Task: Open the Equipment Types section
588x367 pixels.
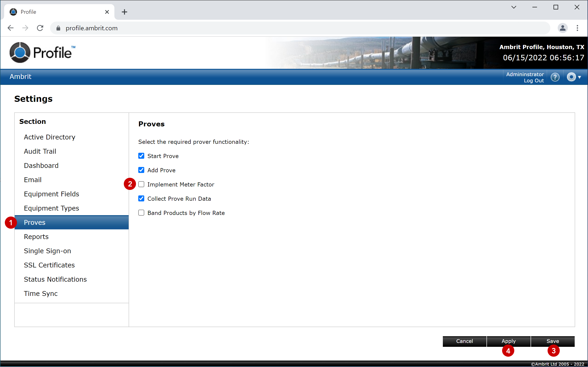Action: pyautogui.click(x=51, y=208)
